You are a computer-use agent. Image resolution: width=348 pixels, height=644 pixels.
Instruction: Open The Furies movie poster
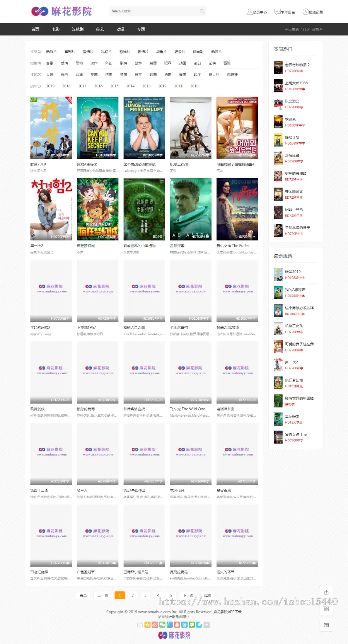coord(237,209)
